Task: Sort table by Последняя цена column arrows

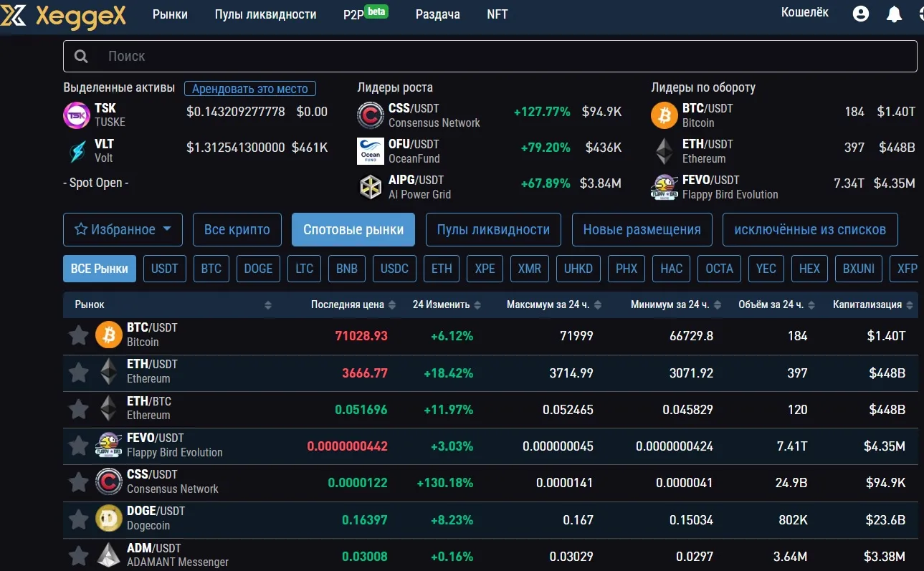Action: click(392, 305)
